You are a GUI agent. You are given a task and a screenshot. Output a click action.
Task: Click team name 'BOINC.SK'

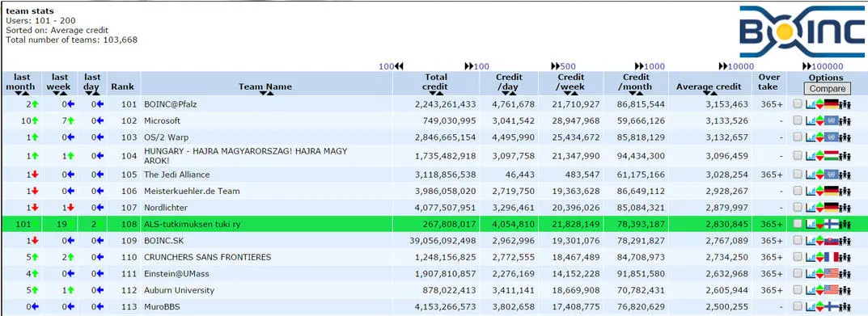[x=163, y=241]
